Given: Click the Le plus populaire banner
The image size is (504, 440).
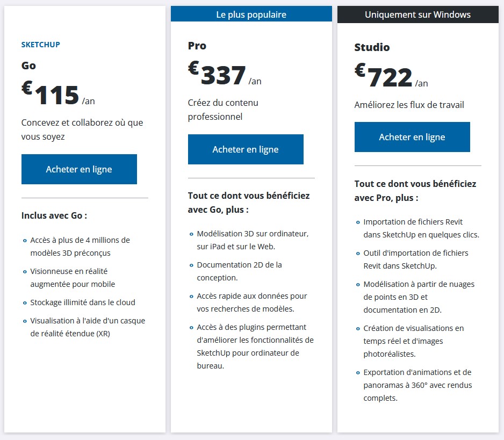Looking at the screenshot, I should [251, 15].
